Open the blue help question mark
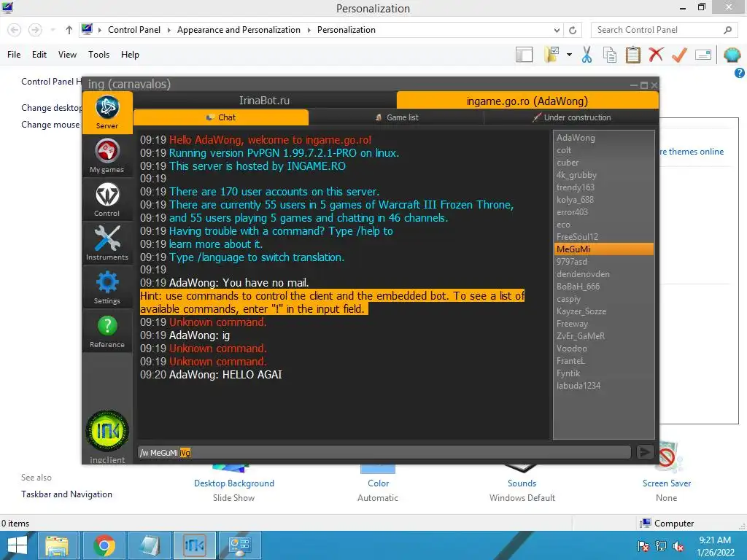Viewport: 747px width, 560px height. 740,73
